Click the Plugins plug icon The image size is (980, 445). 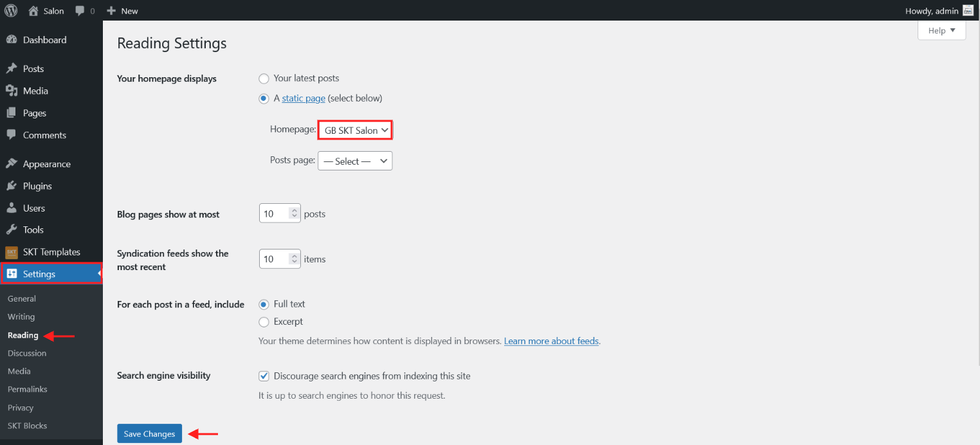[12, 186]
